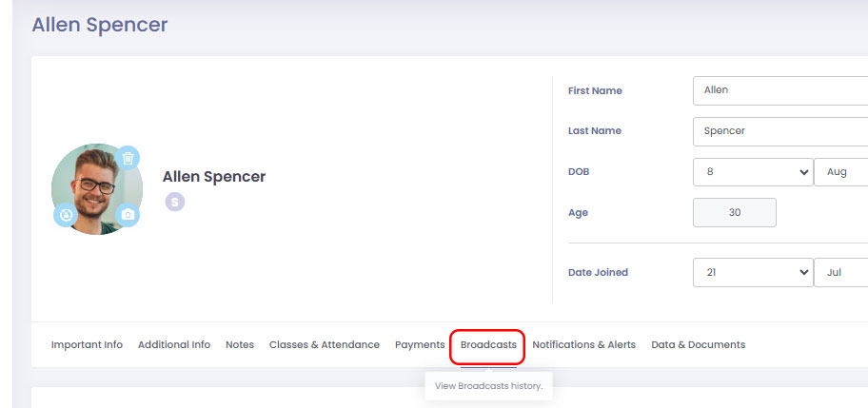Image resolution: width=868 pixels, height=408 pixels.
Task: View the Classes & Attendance tab
Action: point(324,345)
